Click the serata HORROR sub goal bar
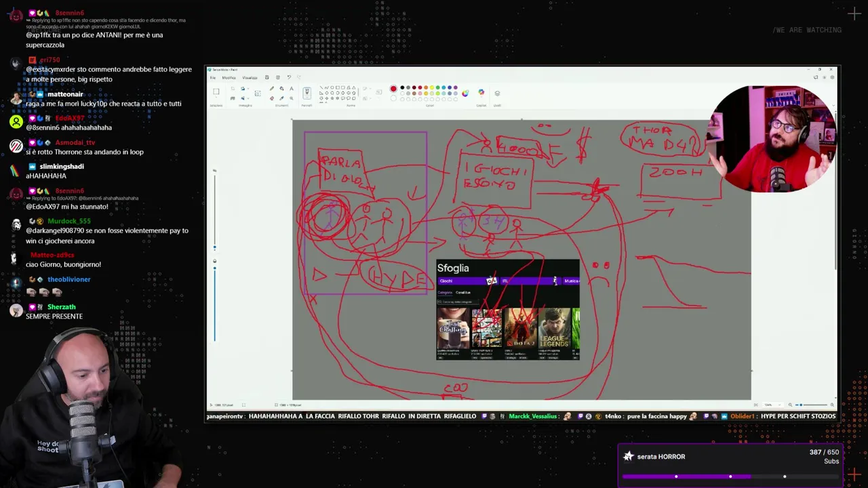Viewport: 868px width, 488px height. (730, 476)
